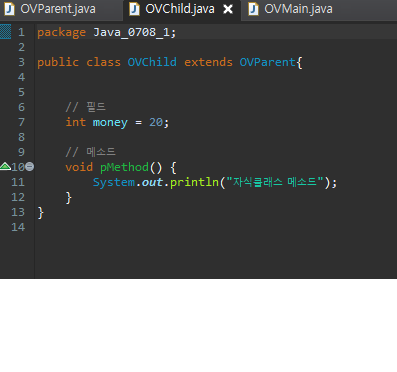Click the class name OVChild in the declaration

tap(152, 62)
